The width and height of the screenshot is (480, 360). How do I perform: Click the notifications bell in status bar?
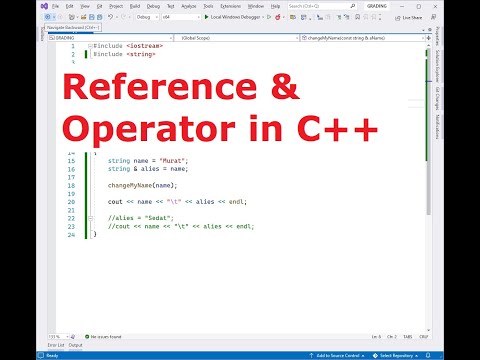(x=428, y=355)
